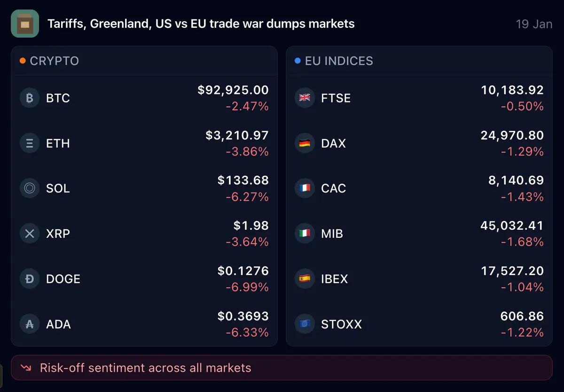Open the Tariffs, Greenland trade war headline
The width and height of the screenshot is (564, 392).
tap(201, 24)
